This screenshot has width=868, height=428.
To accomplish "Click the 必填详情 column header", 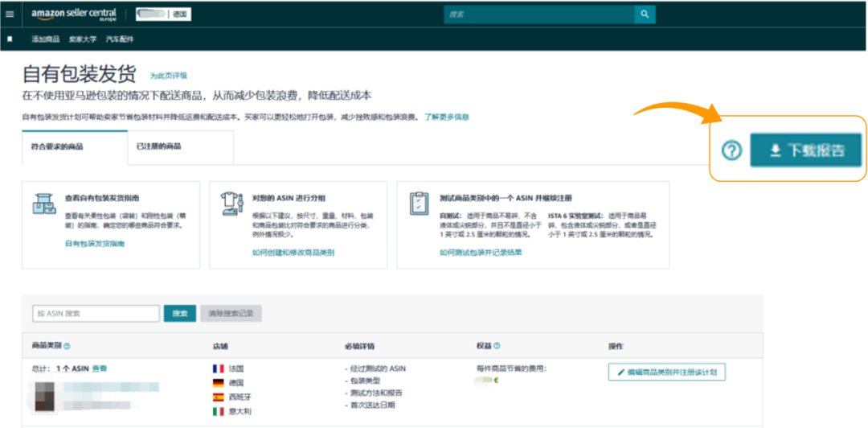I will (359, 346).
